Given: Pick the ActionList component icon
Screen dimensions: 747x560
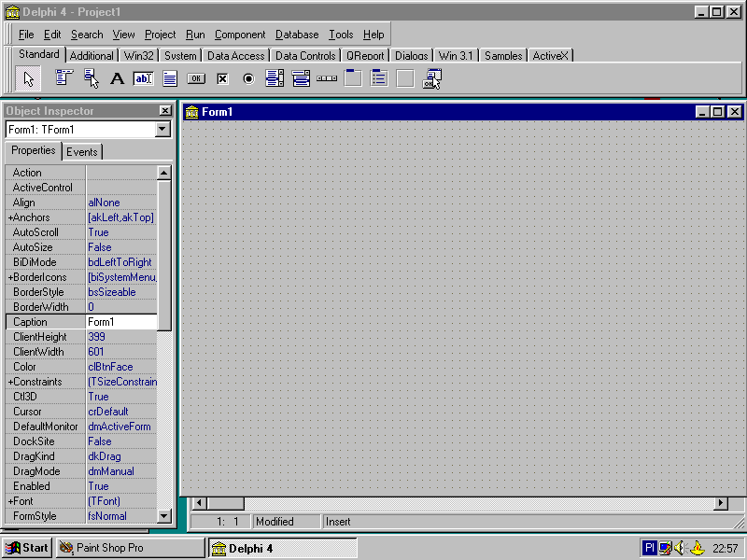Looking at the screenshot, I should point(431,79).
